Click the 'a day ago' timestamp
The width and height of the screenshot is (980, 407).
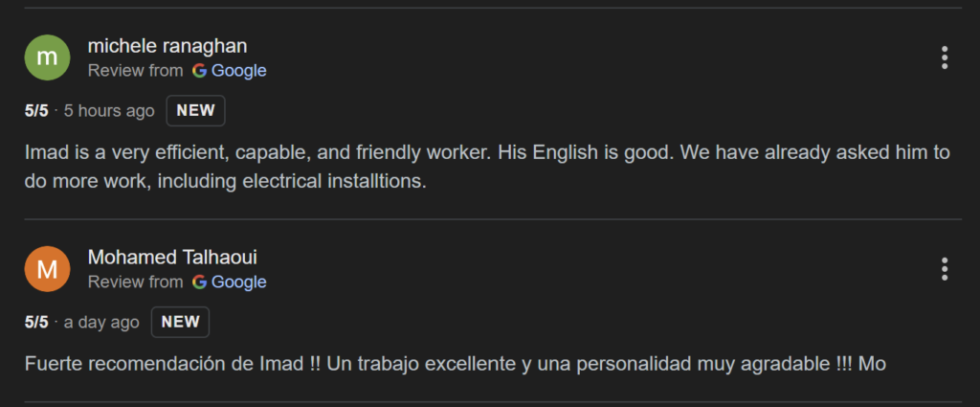pos(101,323)
